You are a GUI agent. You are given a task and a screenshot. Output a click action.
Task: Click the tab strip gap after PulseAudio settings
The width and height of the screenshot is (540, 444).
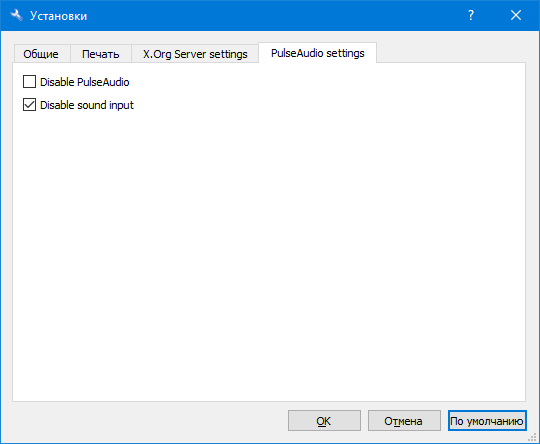click(x=451, y=52)
